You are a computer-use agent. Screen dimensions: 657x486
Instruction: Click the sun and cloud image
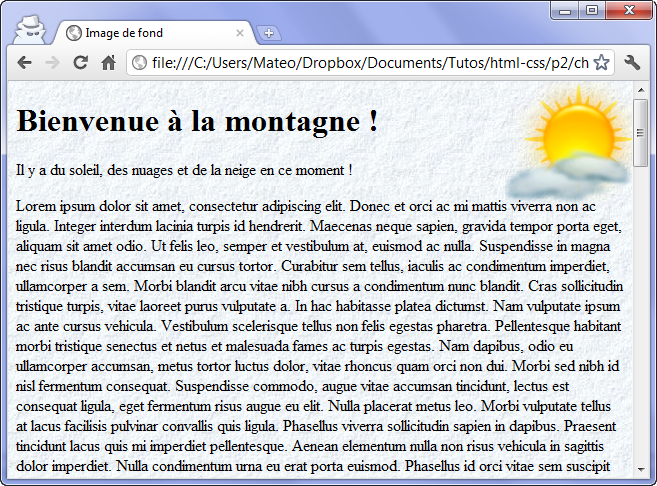(x=567, y=142)
